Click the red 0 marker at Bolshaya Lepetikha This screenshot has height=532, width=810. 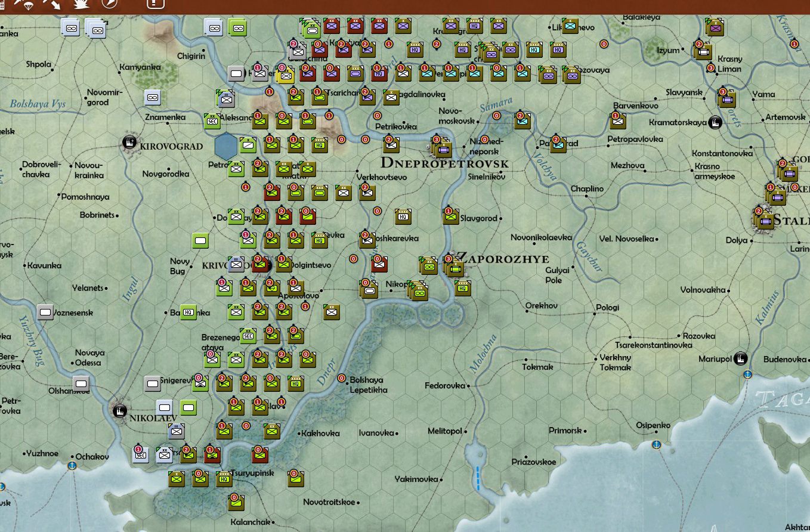click(x=342, y=378)
